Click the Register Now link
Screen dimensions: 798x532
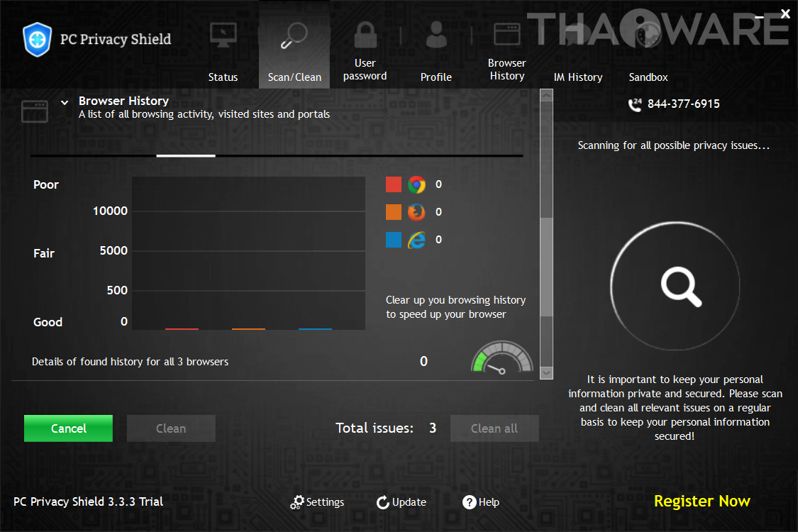702,501
